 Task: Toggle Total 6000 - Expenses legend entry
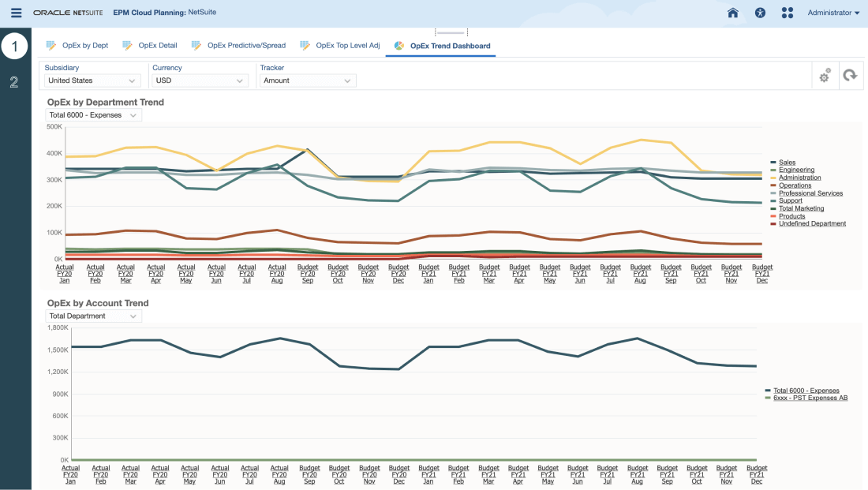pos(806,391)
